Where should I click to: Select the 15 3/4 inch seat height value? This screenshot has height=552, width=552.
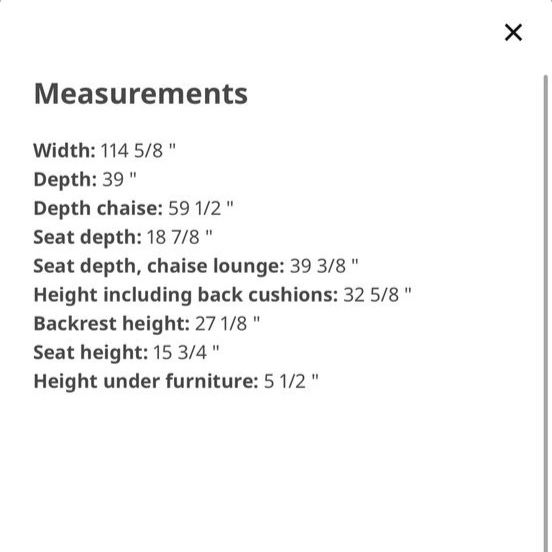[186, 352]
